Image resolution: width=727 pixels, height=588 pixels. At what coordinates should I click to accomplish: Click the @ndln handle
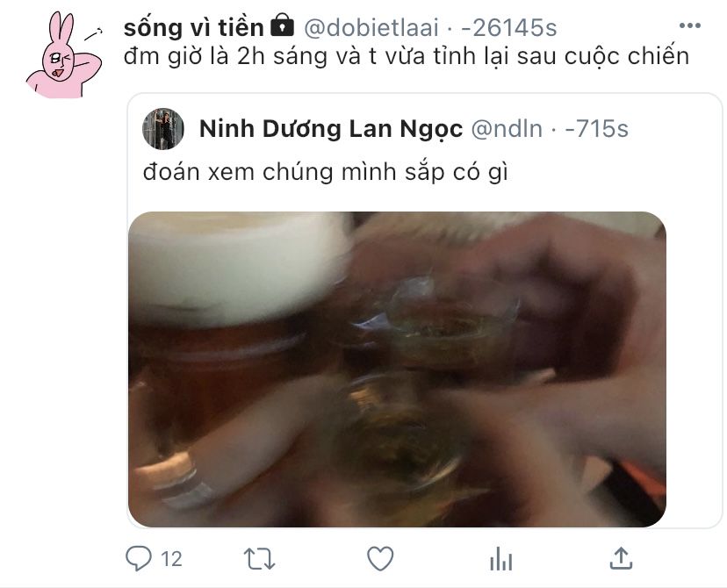point(507,129)
